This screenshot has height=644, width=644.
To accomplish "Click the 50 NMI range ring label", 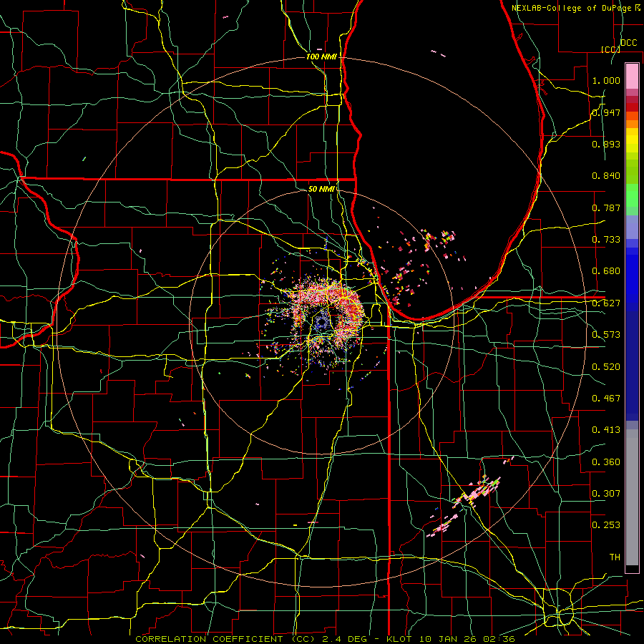I will point(321,189).
